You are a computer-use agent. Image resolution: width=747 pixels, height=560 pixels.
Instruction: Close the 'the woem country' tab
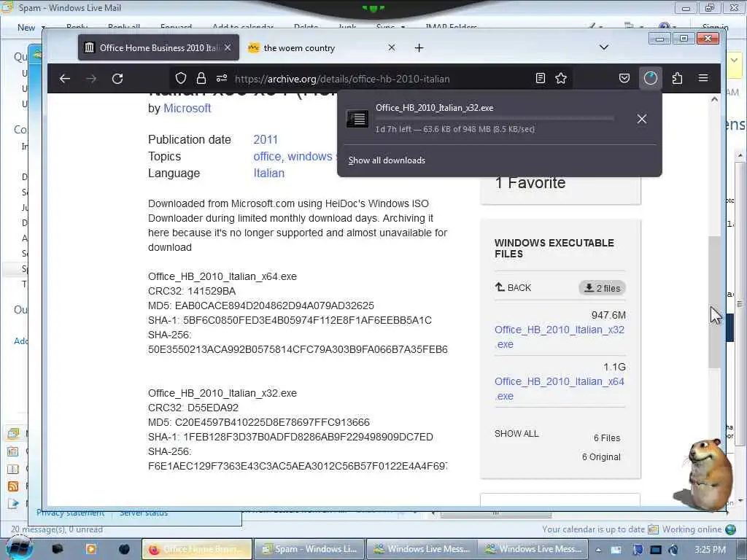391,47
